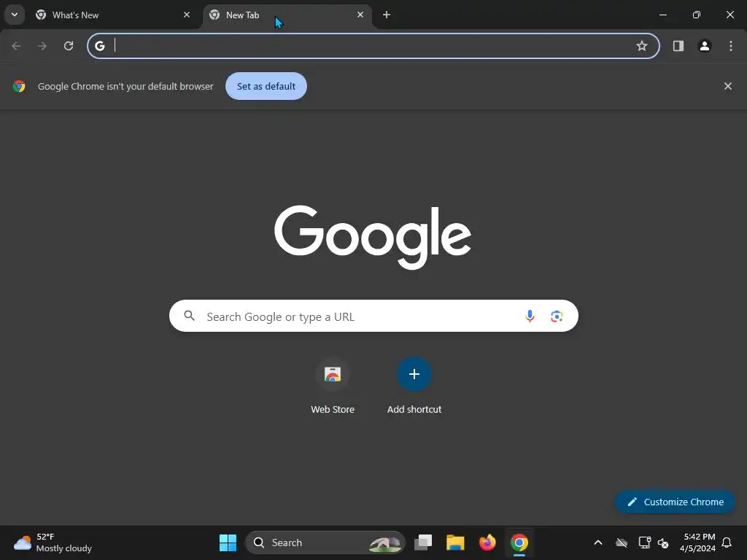Viewport: 747px width, 560px height.
Task: Open the tab search dropdown arrow
Action: 15,15
